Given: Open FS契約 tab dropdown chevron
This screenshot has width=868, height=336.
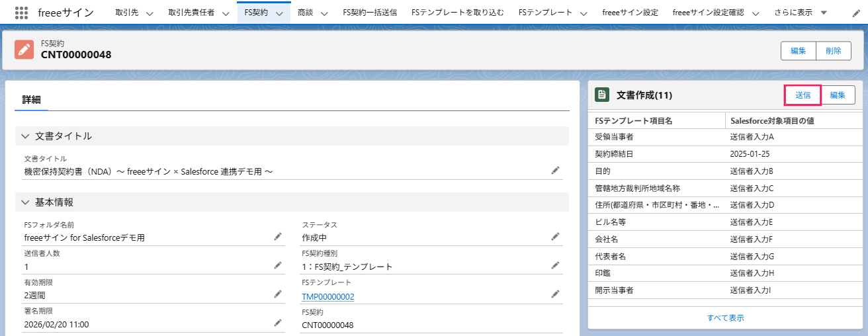Looking at the screenshot, I should click(x=279, y=13).
